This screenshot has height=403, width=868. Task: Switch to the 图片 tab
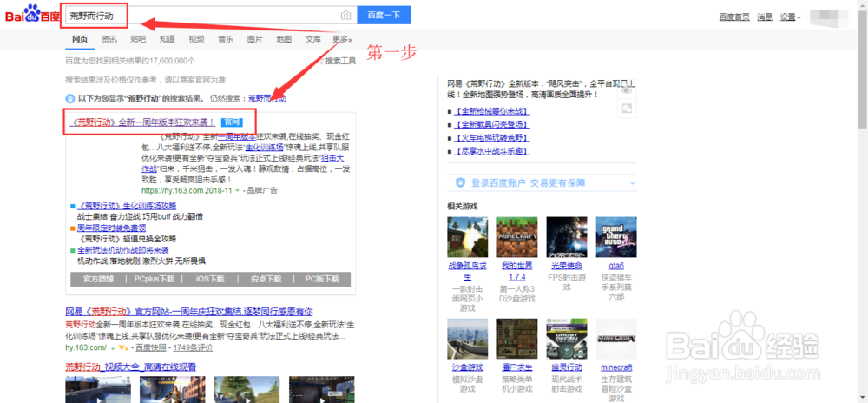point(254,39)
